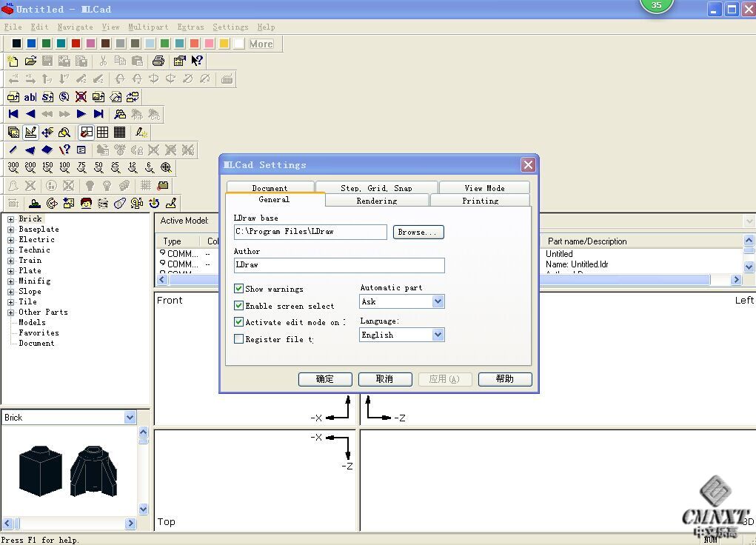Check the Register file types box
The height and width of the screenshot is (545, 756).
click(238, 339)
